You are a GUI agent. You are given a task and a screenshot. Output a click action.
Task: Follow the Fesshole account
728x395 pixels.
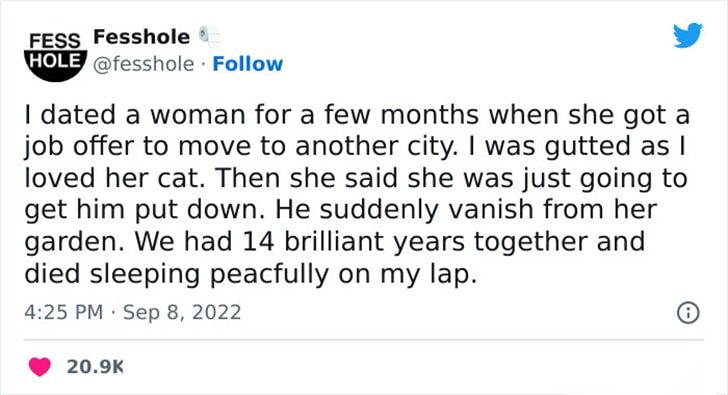pos(247,64)
